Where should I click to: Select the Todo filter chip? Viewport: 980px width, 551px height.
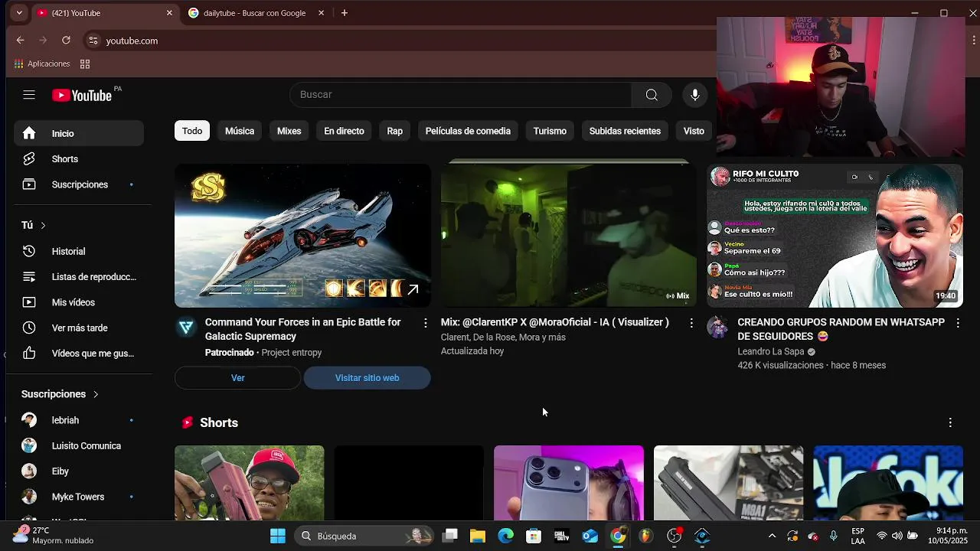(x=192, y=131)
